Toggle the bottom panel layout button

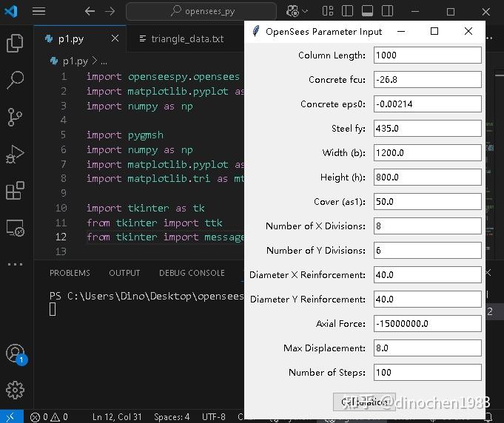coord(366,11)
